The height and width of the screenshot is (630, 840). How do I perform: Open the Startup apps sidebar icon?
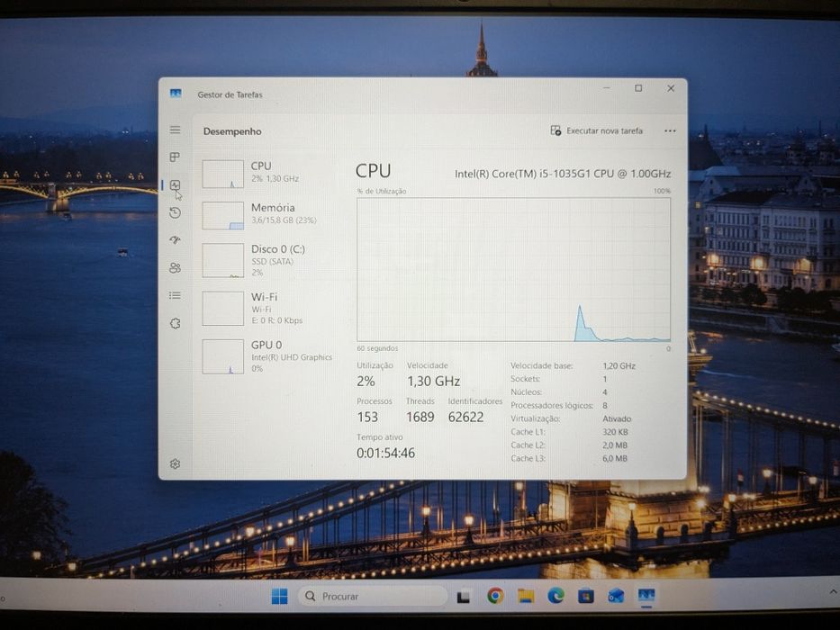click(176, 240)
